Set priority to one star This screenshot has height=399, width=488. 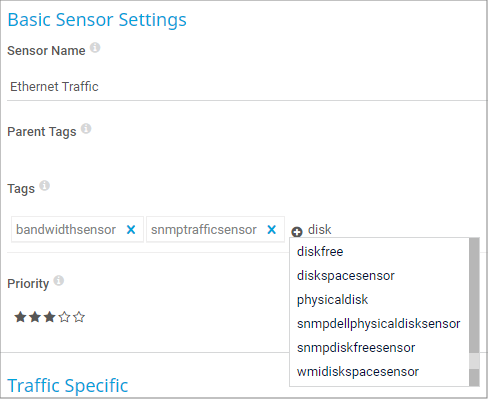point(20,317)
